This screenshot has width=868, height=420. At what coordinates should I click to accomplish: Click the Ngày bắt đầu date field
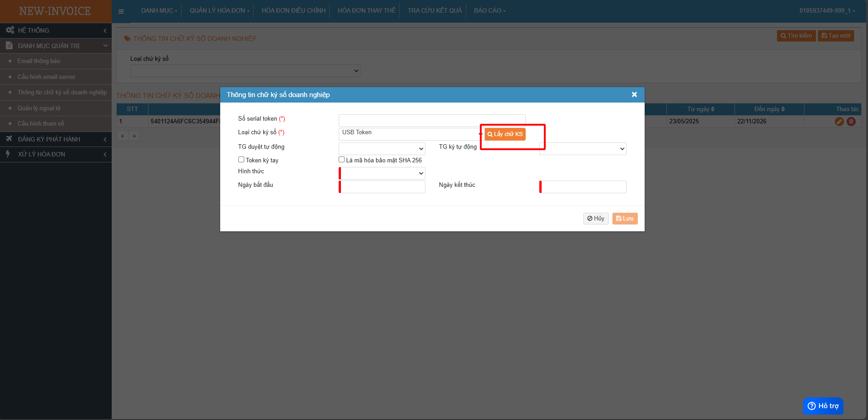(382, 187)
